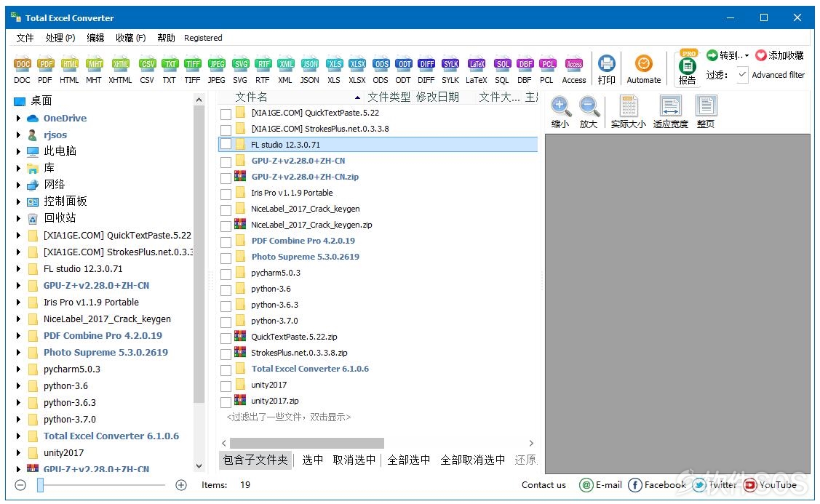Tick the pycharm5.0.3 file checkbox
The image size is (820, 504).
pyautogui.click(x=226, y=274)
